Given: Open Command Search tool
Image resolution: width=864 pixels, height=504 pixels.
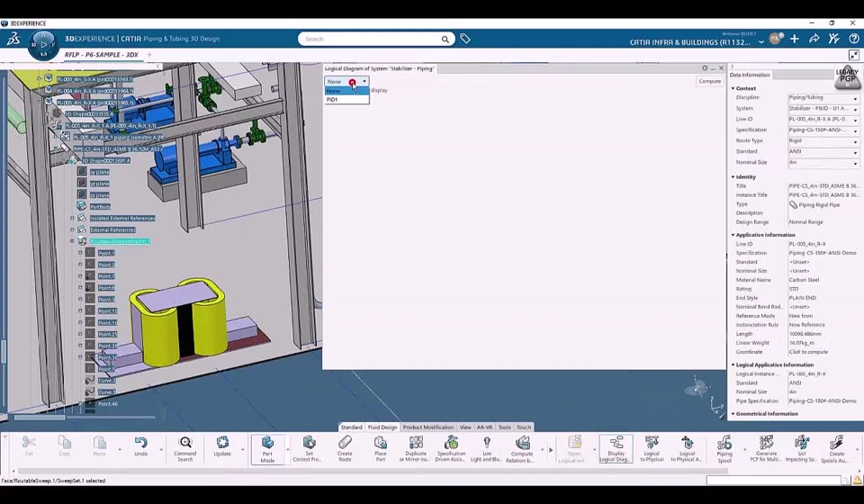Looking at the screenshot, I should [185, 447].
